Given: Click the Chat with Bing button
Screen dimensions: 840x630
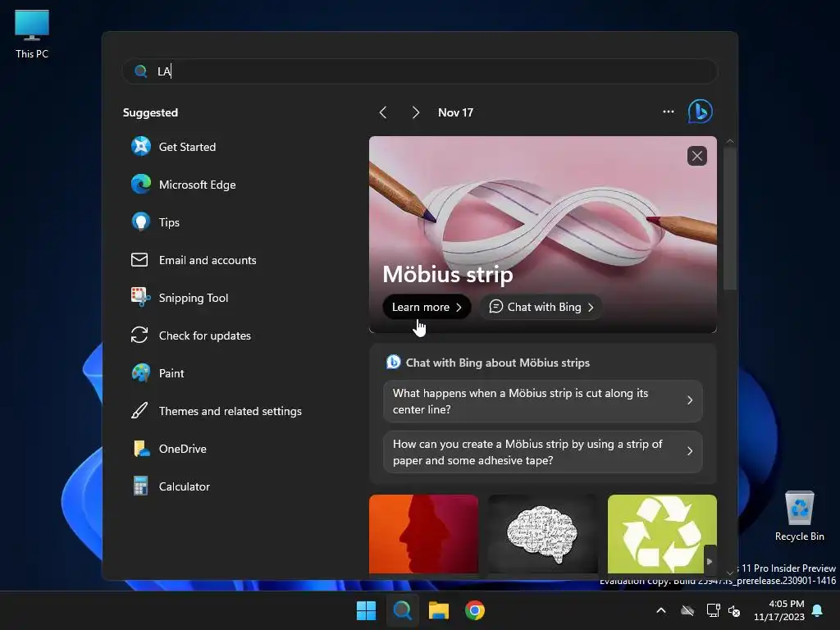Looking at the screenshot, I should click(541, 307).
